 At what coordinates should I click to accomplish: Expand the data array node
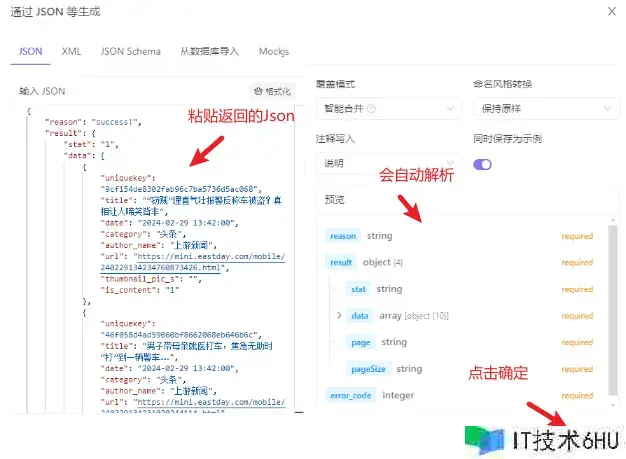click(x=340, y=316)
